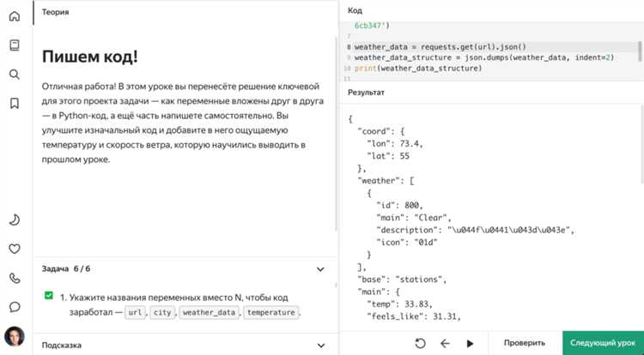644x355 pixels.
Task: Click the "feels_like": 31.31 output line
Action: point(414,316)
